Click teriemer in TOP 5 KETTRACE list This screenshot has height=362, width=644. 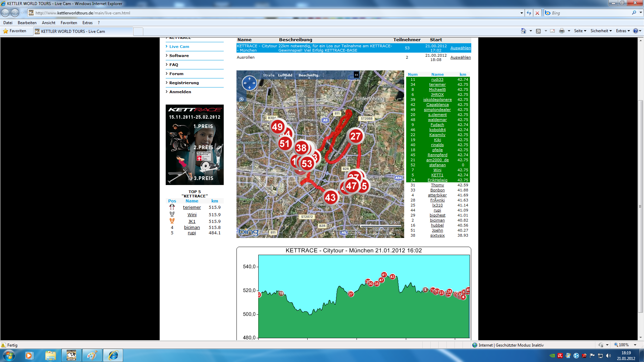coord(192,207)
